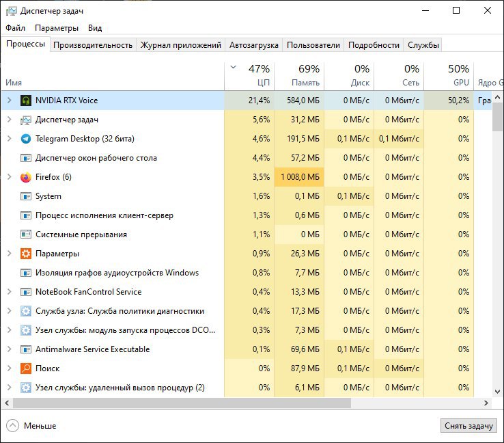Expand the Поиск process row
The image size is (504, 443).
10,368
